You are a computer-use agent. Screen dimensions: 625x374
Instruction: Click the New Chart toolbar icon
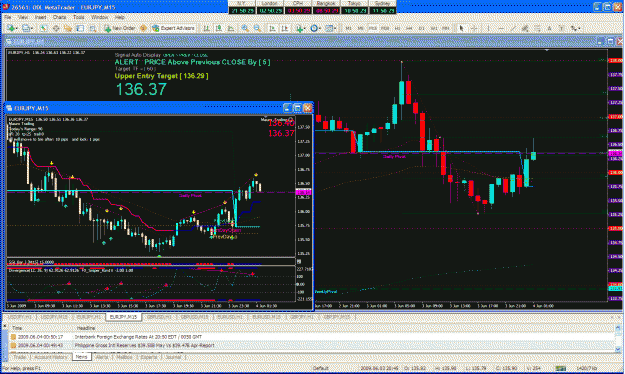10,28
